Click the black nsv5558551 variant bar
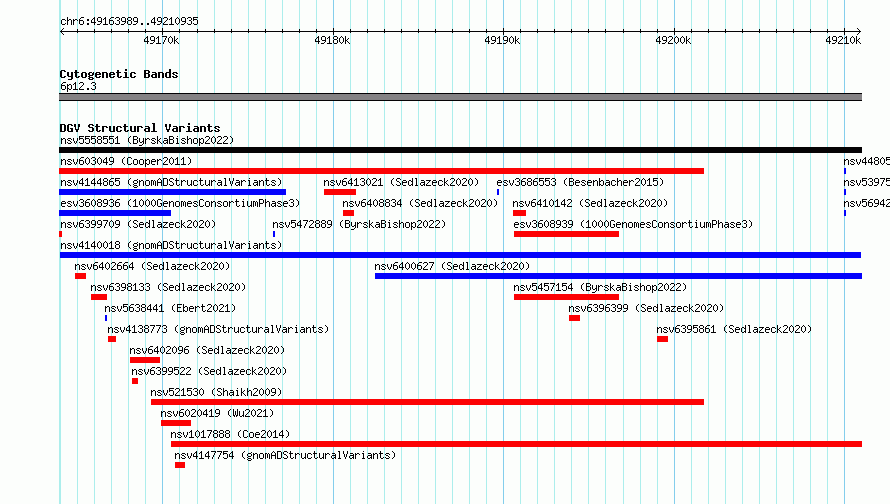 coord(460,150)
